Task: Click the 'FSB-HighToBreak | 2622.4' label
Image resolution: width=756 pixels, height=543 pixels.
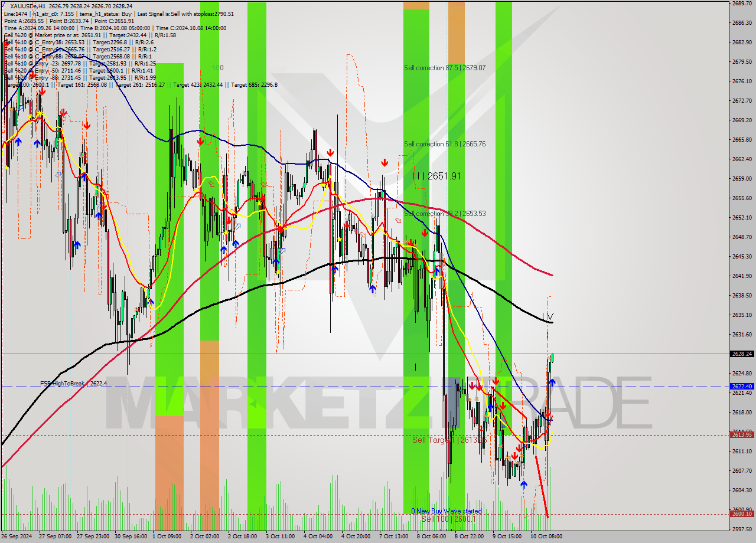Action: [x=74, y=384]
